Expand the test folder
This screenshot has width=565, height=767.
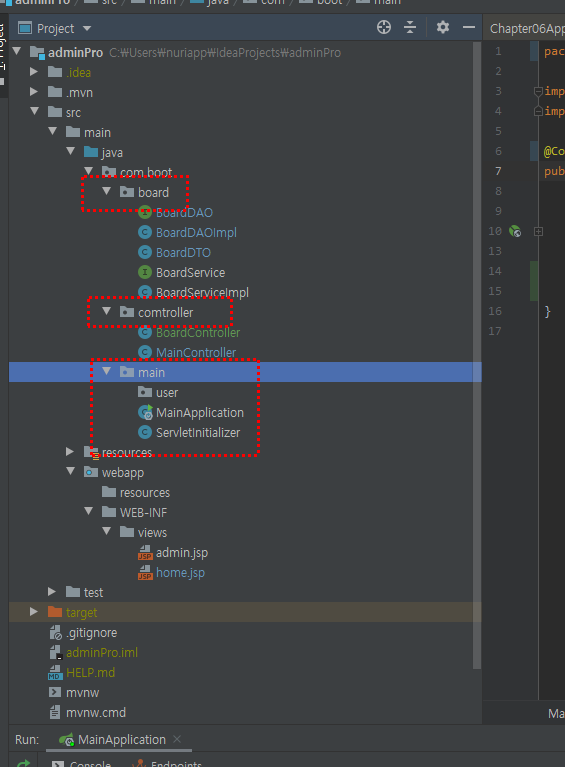point(52,592)
